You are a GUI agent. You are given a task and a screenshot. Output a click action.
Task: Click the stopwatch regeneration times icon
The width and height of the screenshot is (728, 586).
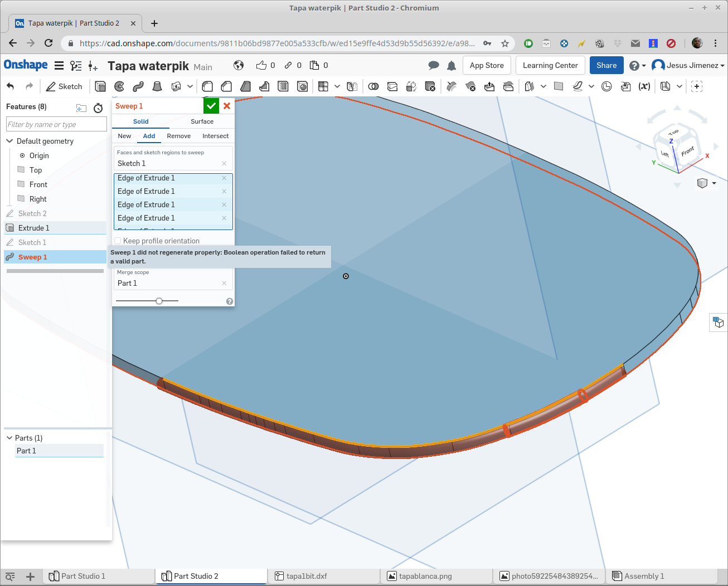point(98,108)
